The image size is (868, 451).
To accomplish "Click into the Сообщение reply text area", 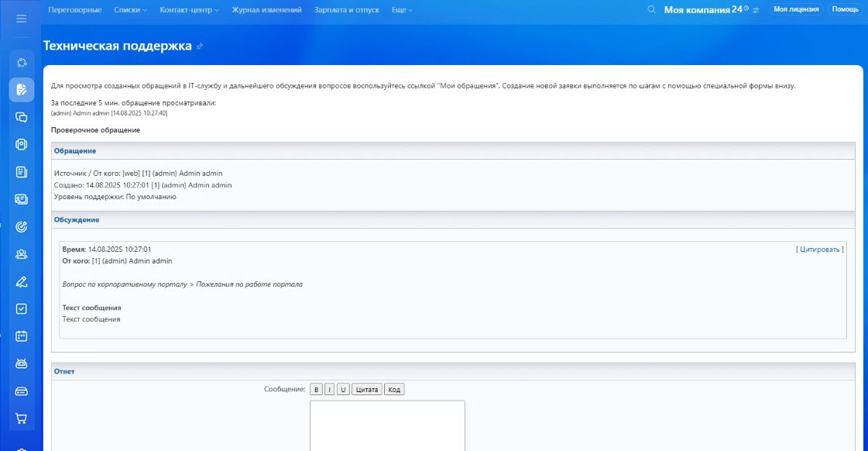I will pos(387,425).
